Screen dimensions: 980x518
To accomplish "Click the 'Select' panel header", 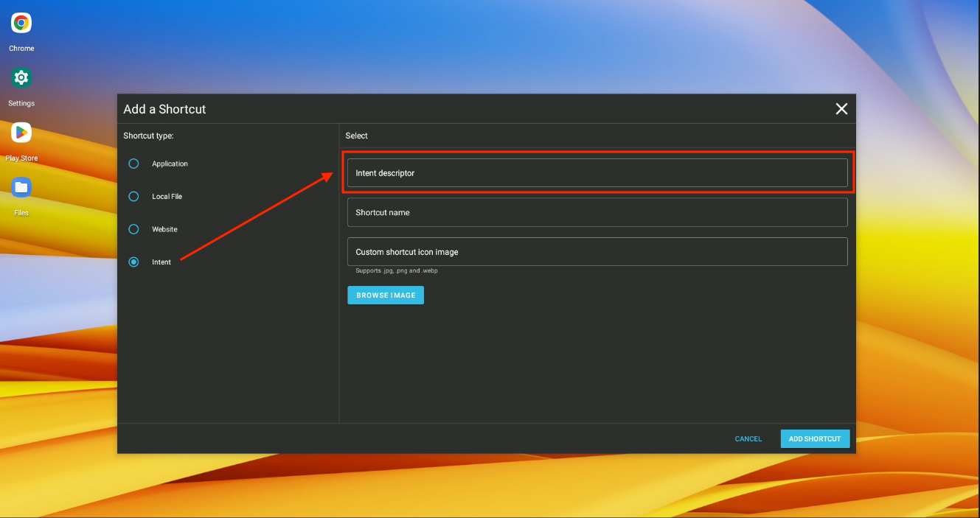I will (356, 136).
